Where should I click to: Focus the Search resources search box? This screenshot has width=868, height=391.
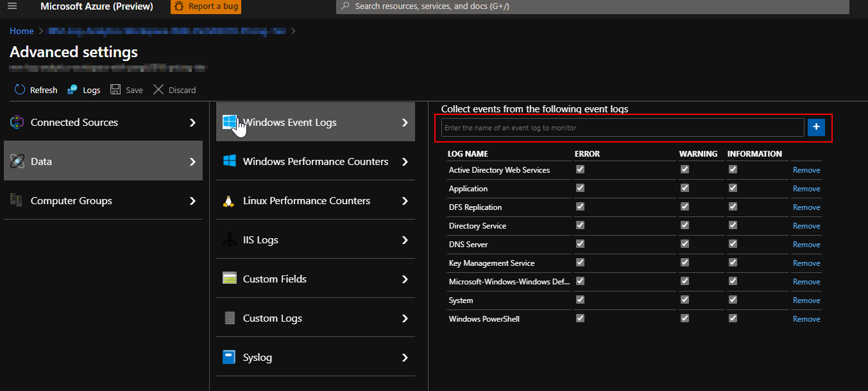(593, 6)
